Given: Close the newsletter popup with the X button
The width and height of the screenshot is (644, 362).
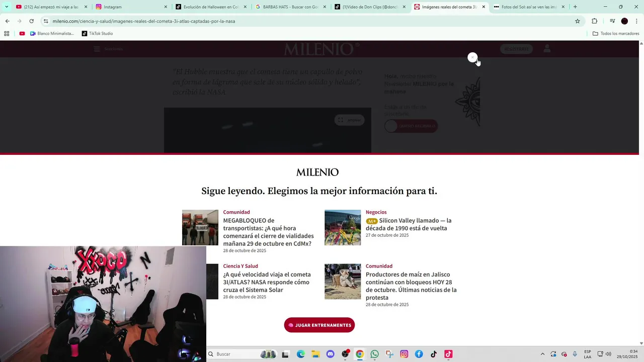Looking at the screenshot, I should point(472,57).
